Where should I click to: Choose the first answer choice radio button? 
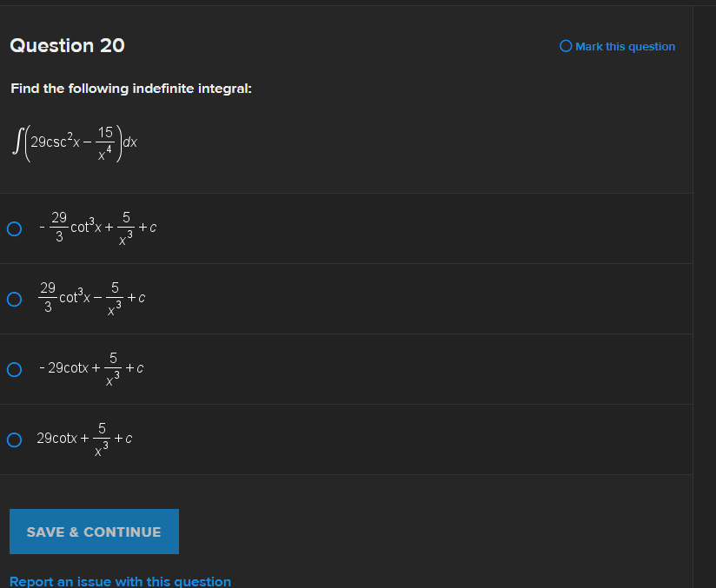point(14,228)
